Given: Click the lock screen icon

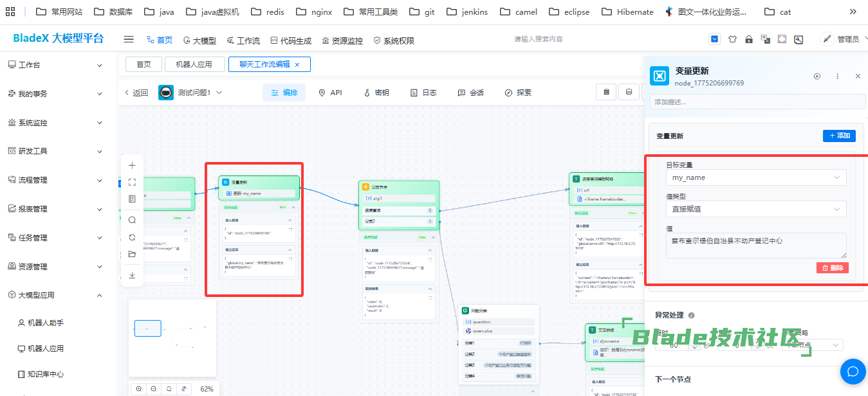Looking at the screenshot, I should click(x=748, y=39).
